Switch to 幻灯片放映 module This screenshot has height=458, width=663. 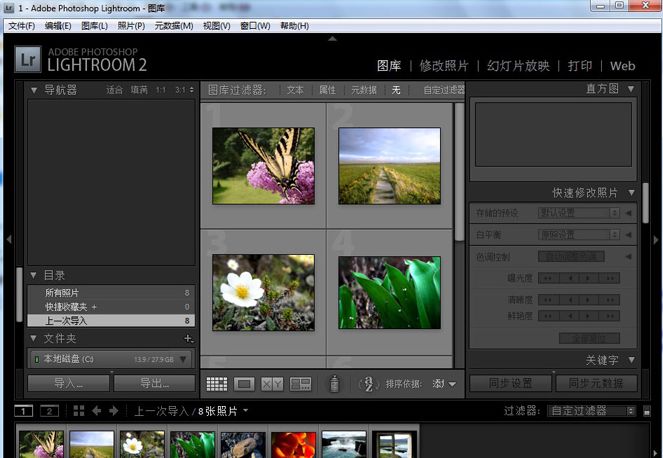(518, 66)
